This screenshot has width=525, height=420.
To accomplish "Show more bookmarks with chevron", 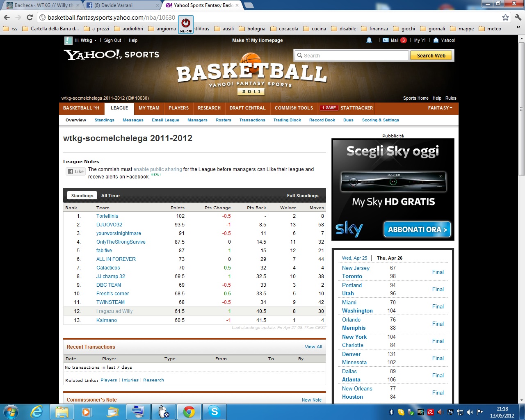I will click(518, 27).
